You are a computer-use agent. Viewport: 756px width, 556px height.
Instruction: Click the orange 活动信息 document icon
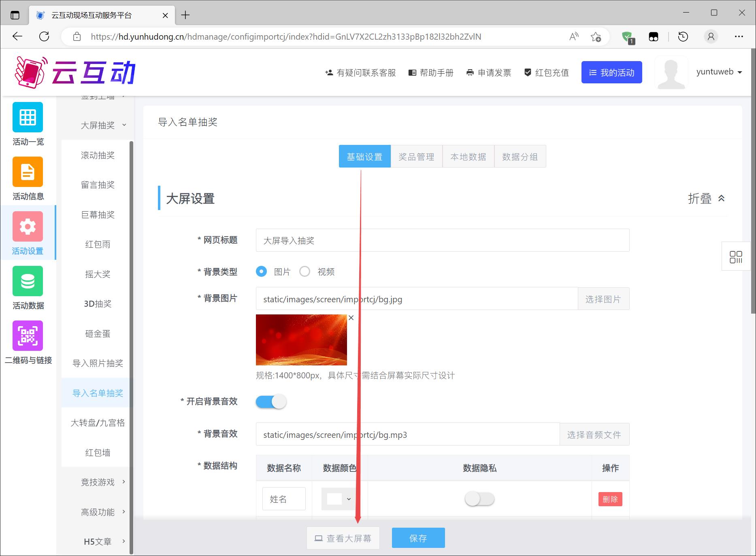(x=28, y=172)
